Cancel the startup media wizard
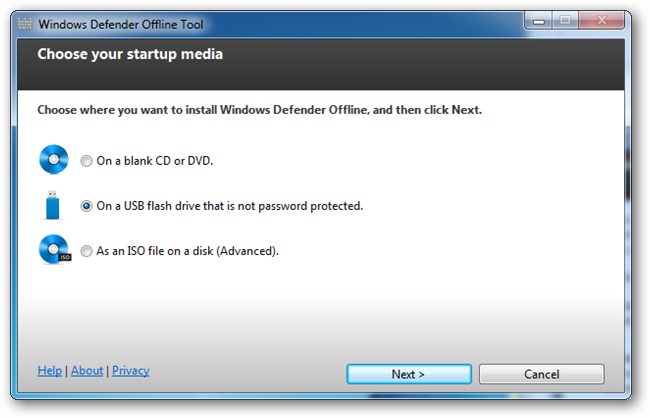This screenshot has width=650, height=418. [x=541, y=374]
